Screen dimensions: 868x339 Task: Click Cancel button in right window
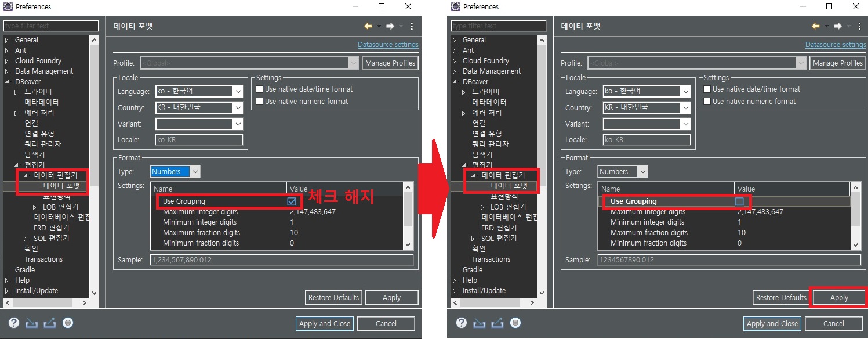click(834, 324)
